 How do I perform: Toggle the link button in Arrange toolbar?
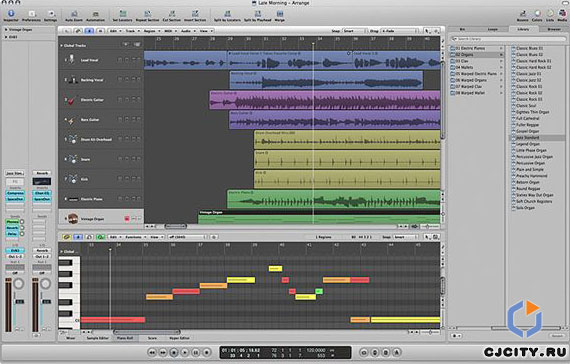(78, 31)
